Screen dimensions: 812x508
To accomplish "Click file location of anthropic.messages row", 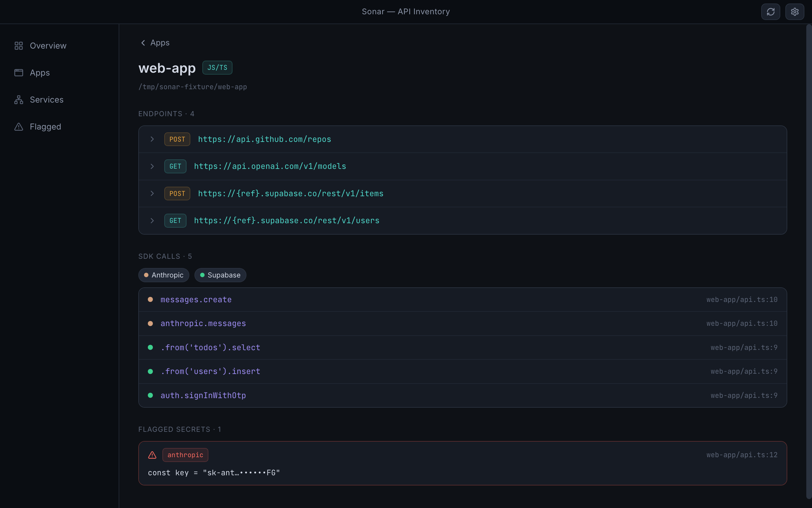I will coord(742,324).
